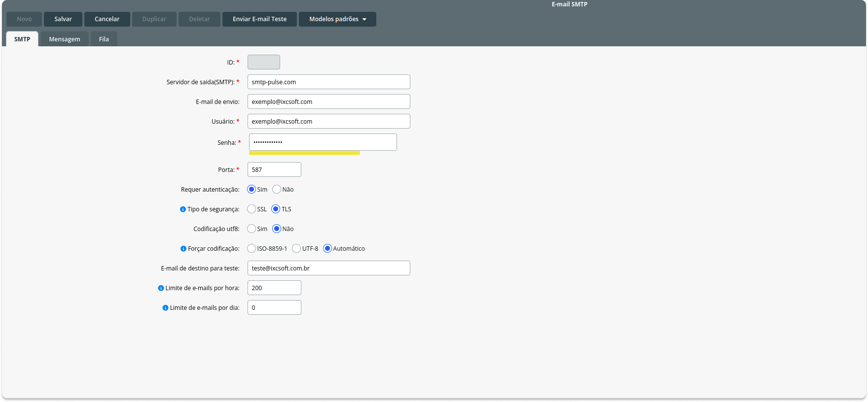The height and width of the screenshot is (402, 868).
Task: Select Automático encoding option
Action: [327, 248]
